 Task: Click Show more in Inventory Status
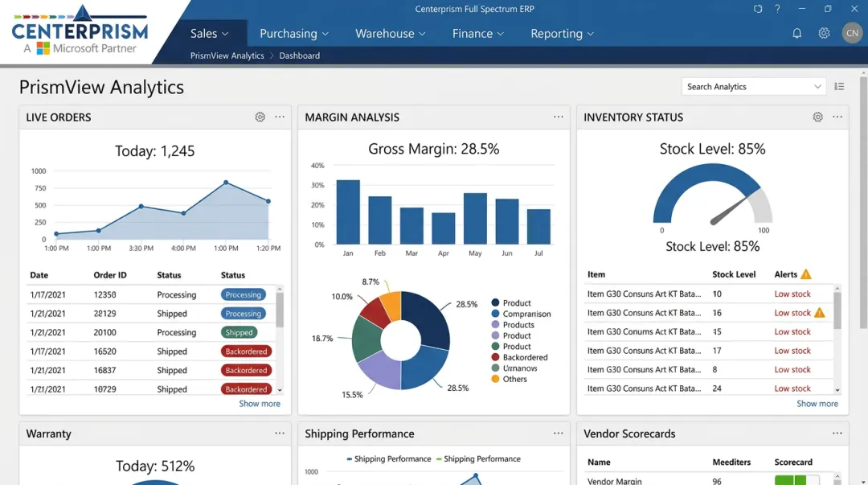coord(817,404)
